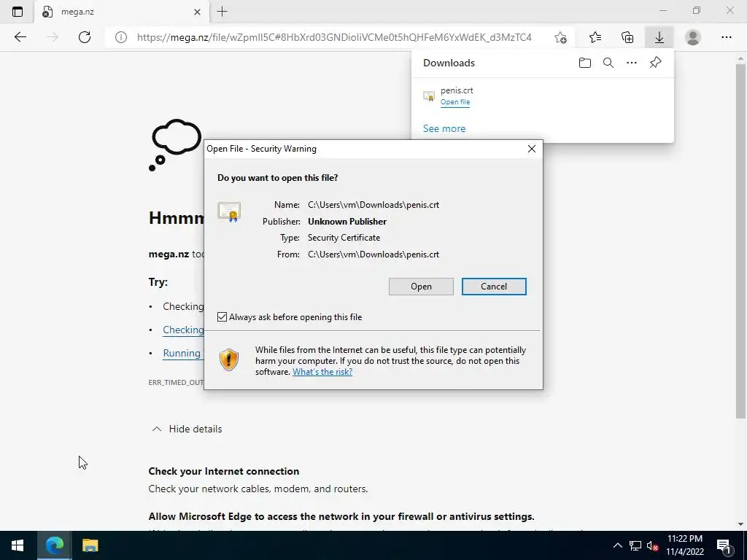Click the page vertical scrollbar

(741, 243)
